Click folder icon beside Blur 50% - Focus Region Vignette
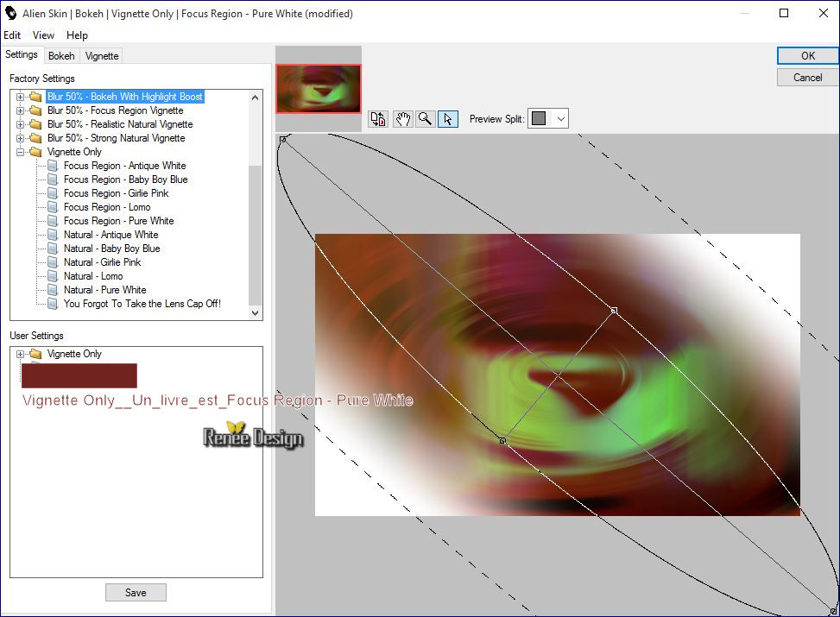 pyautogui.click(x=36, y=110)
